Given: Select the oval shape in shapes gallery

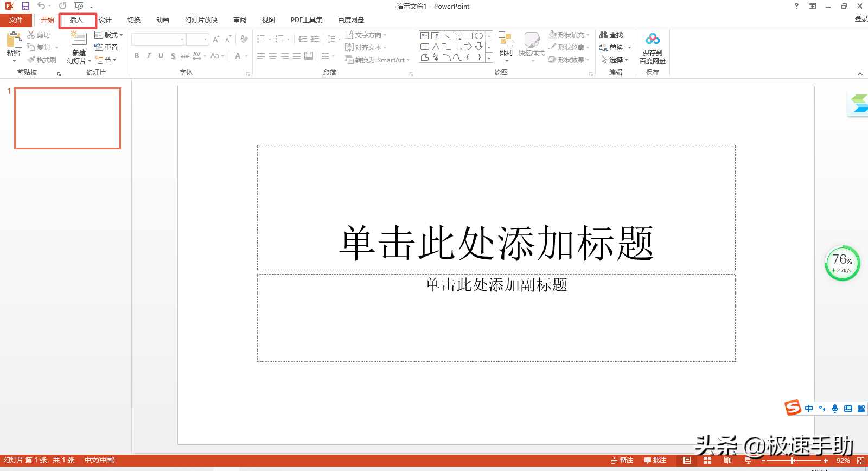Looking at the screenshot, I should coord(478,36).
